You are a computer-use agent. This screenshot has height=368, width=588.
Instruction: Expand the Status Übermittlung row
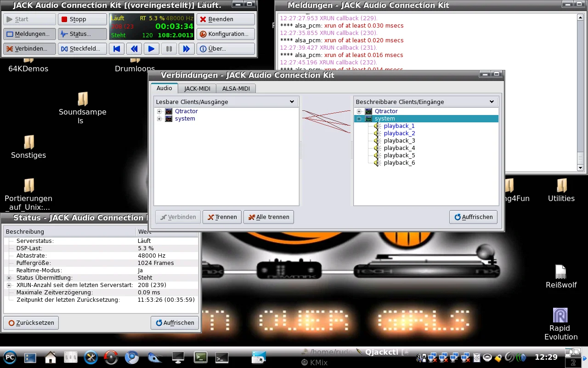[9, 278]
